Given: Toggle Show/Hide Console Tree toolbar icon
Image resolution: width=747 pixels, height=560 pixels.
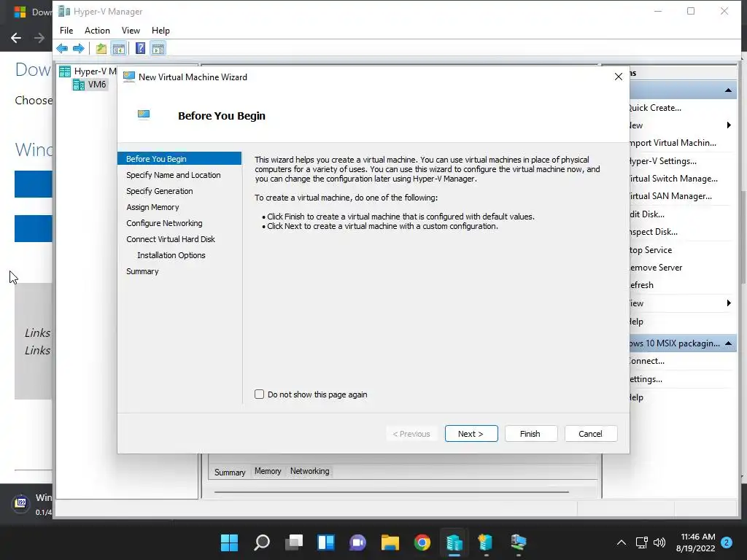Looking at the screenshot, I should pyautogui.click(x=119, y=48).
